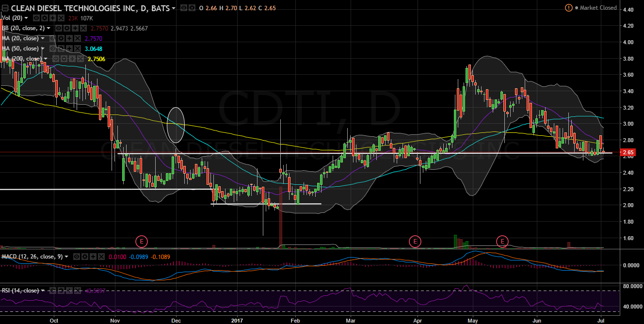Click the orange exclamation warning icon

click(x=568, y=8)
